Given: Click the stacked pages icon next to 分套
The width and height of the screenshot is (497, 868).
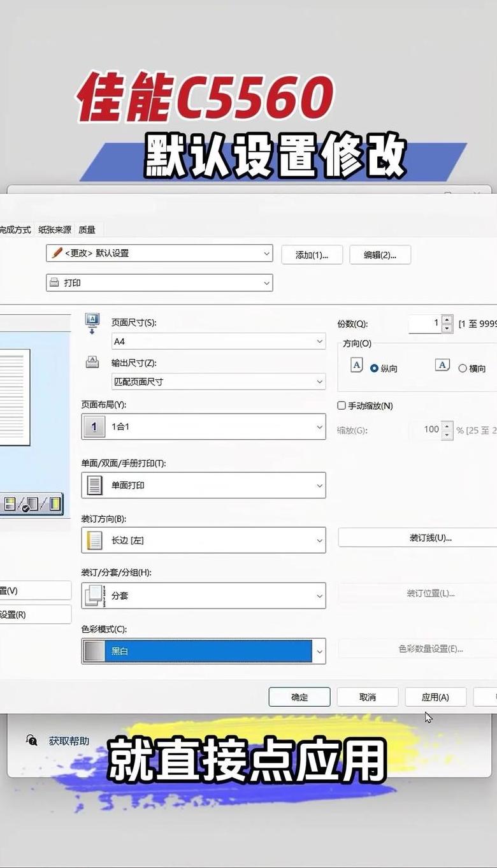Looking at the screenshot, I should point(94,595).
